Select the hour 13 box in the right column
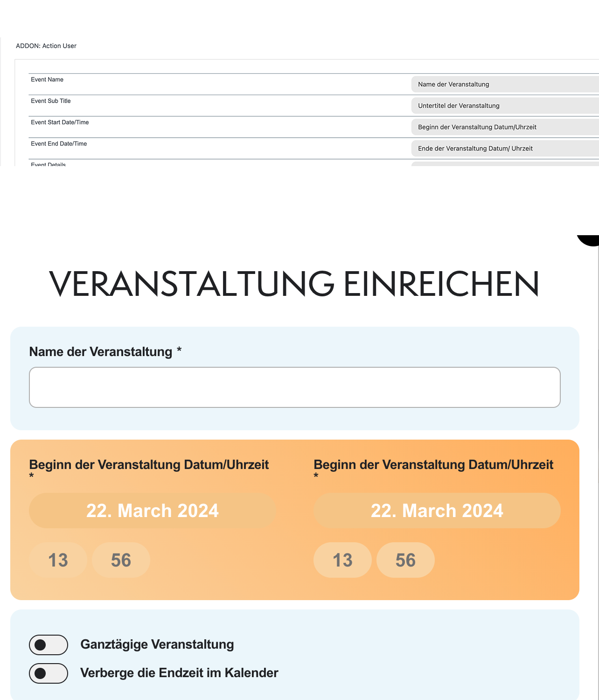Screen dimensions: 599x700 (x=342, y=560)
